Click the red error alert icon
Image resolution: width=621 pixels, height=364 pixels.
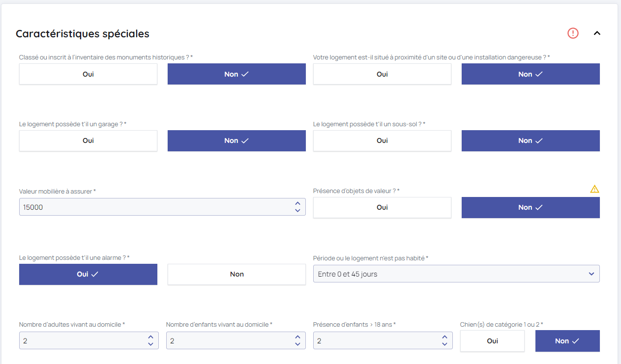coord(573,33)
